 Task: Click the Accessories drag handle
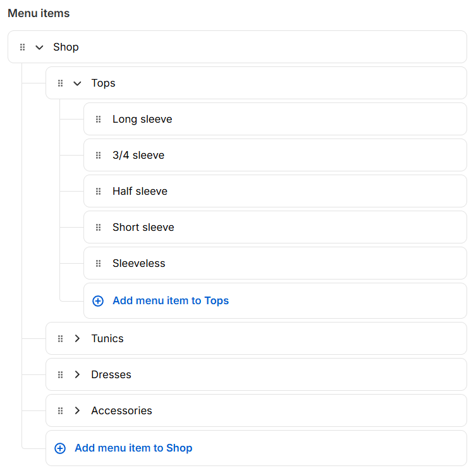[61, 411]
